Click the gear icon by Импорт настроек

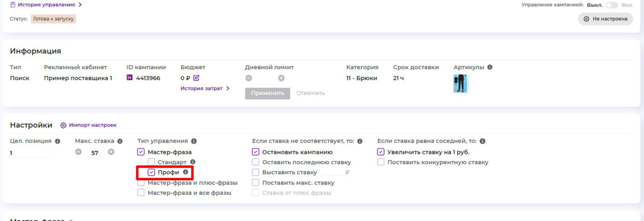[63, 125]
